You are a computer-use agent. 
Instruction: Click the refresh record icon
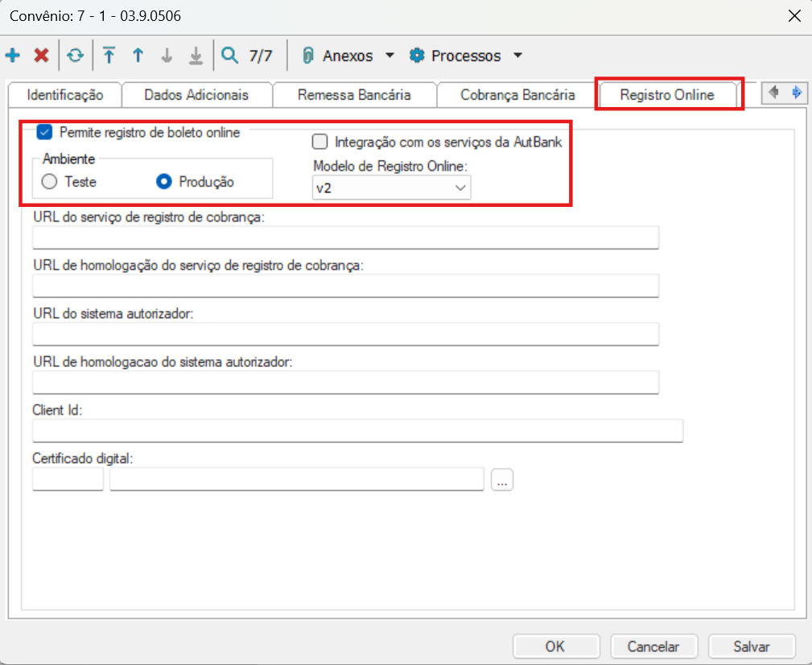click(x=76, y=55)
